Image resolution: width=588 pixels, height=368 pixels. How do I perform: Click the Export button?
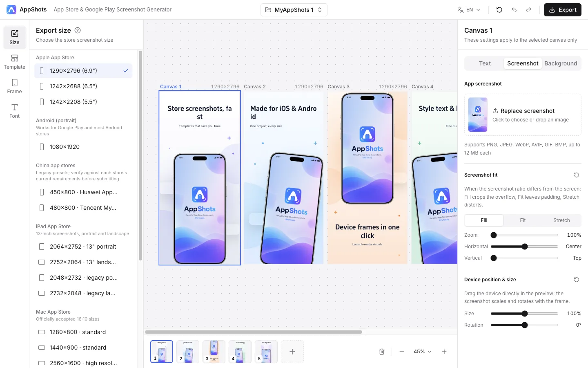pos(563,10)
